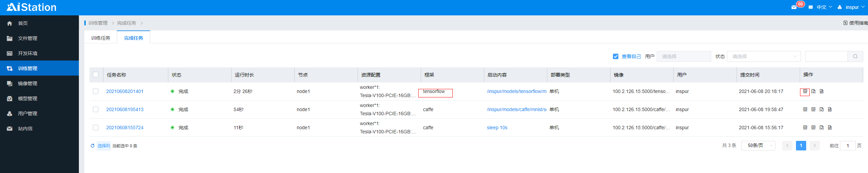Click the search magnifier button
This screenshot has height=173, width=868.
point(855,56)
